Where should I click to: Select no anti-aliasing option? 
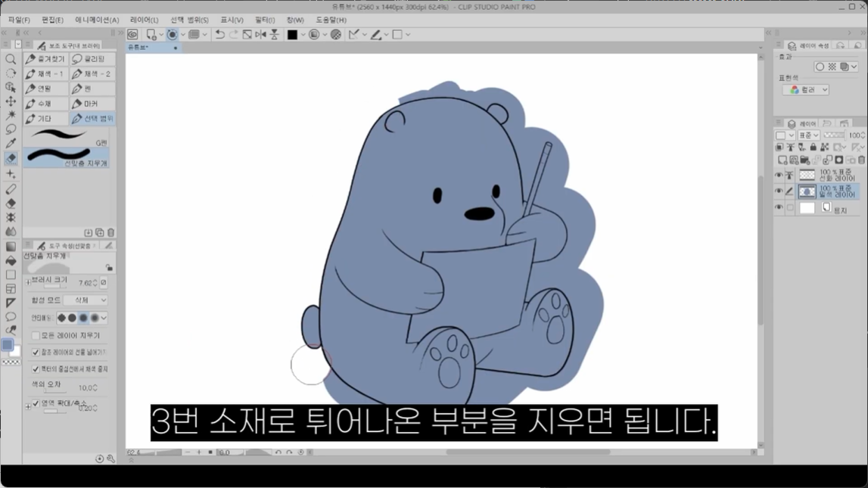(61, 318)
